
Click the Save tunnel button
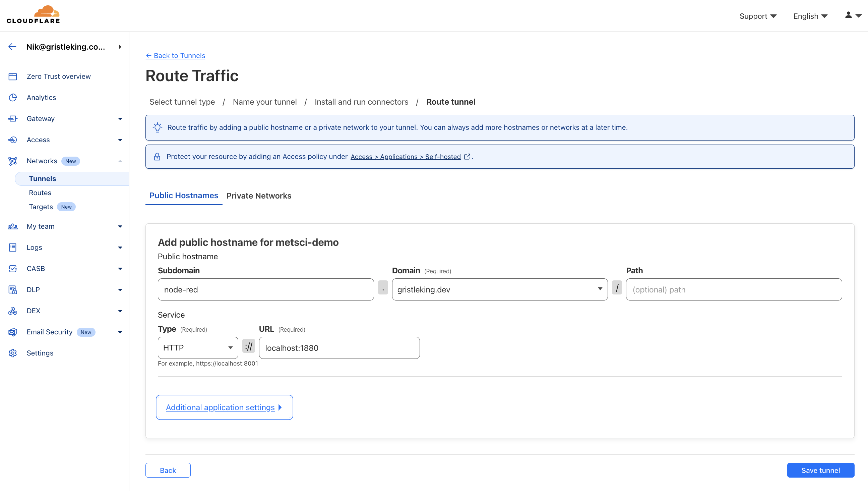[820, 470]
